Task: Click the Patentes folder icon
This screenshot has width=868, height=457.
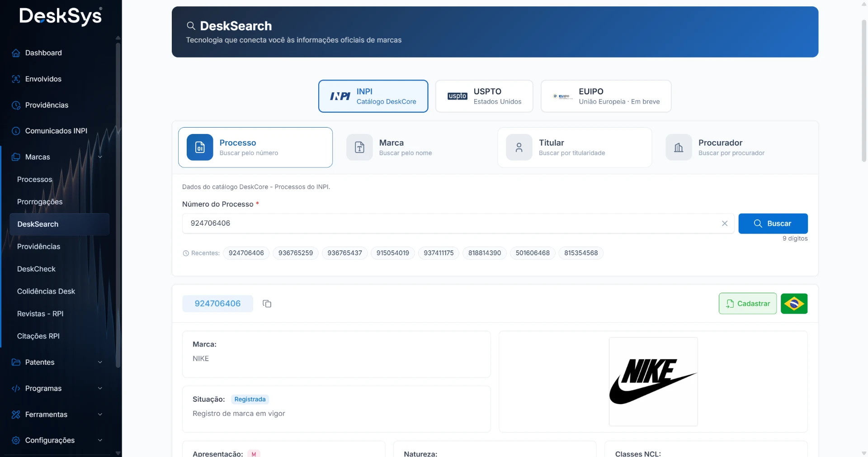Action: [16, 362]
